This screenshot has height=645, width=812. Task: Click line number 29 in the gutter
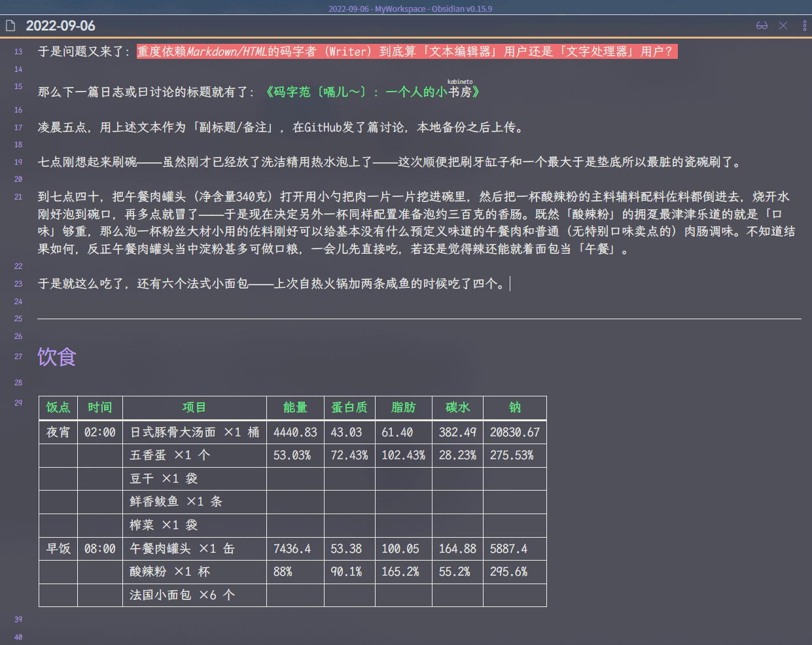(18, 403)
